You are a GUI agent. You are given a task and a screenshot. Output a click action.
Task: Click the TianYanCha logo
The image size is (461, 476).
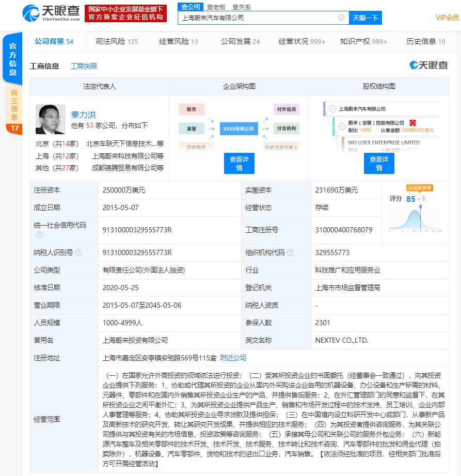pos(51,13)
